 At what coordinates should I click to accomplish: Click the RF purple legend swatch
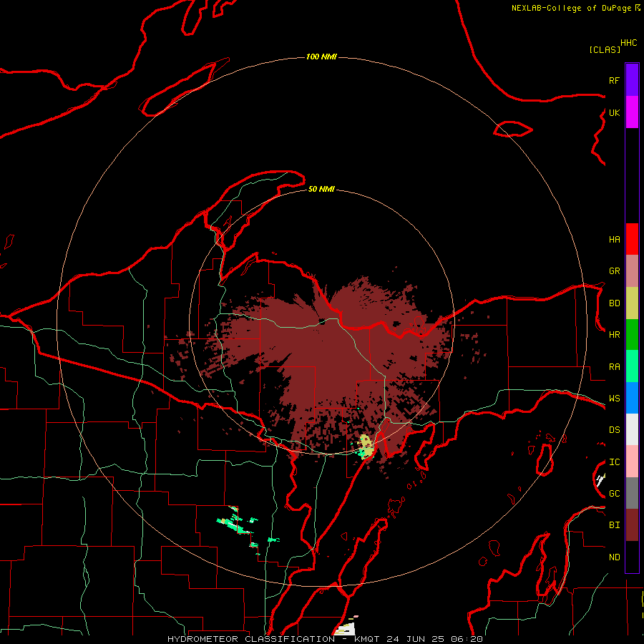pyautogui.click(x=632, y=80)
